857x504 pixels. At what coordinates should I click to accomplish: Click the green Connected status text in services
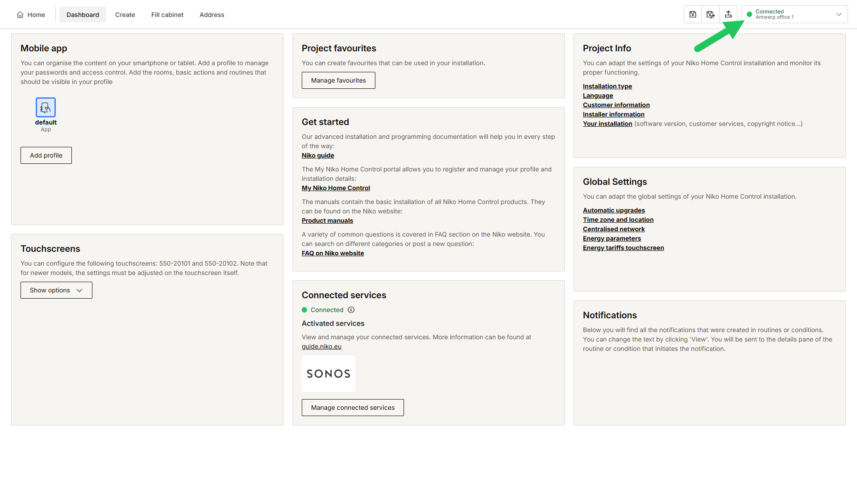pos(327,310)
